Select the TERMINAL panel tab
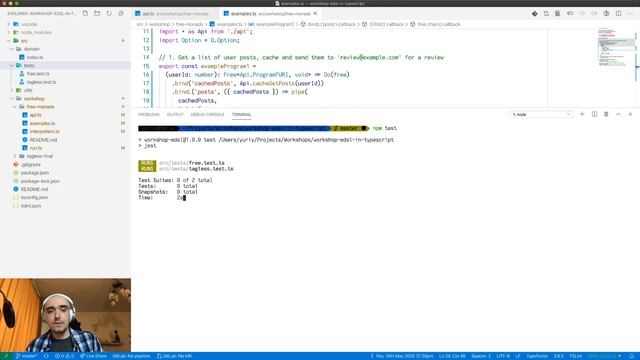Screen dimensions: 640x360 point(241,115)
